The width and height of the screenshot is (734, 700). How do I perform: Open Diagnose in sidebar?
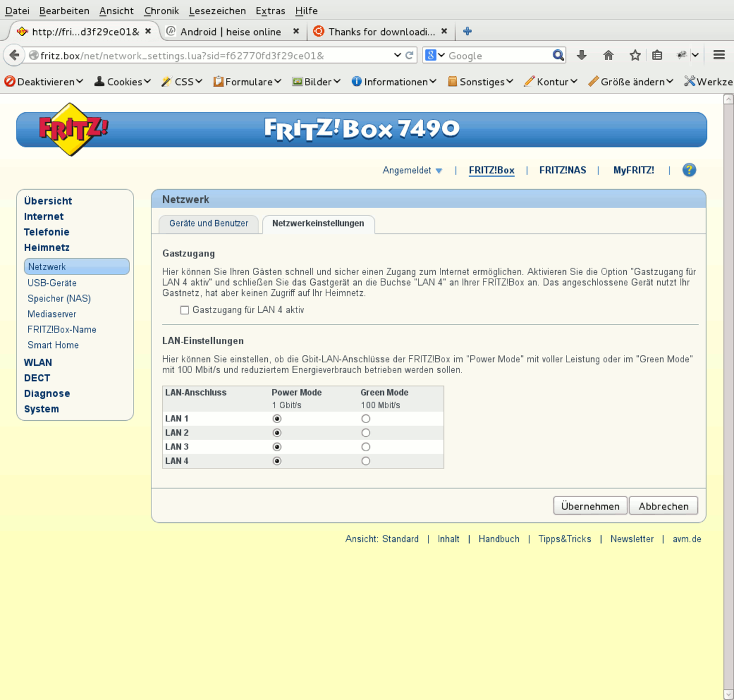pyautogui.click(x=47, y=393)
